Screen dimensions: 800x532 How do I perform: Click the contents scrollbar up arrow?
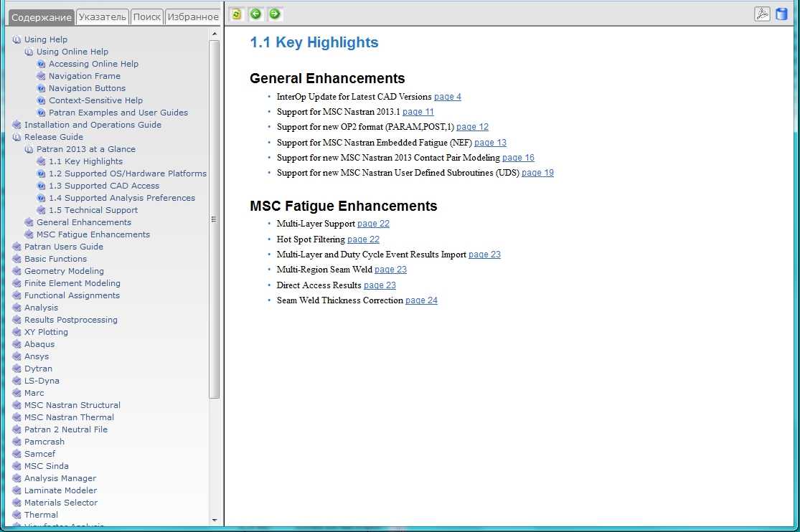(215, 34)
